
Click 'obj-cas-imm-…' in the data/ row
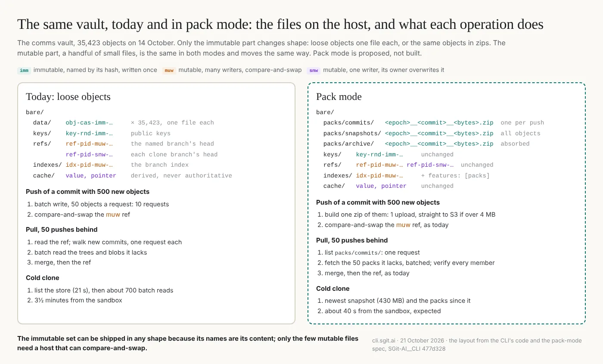pos(89,123)
